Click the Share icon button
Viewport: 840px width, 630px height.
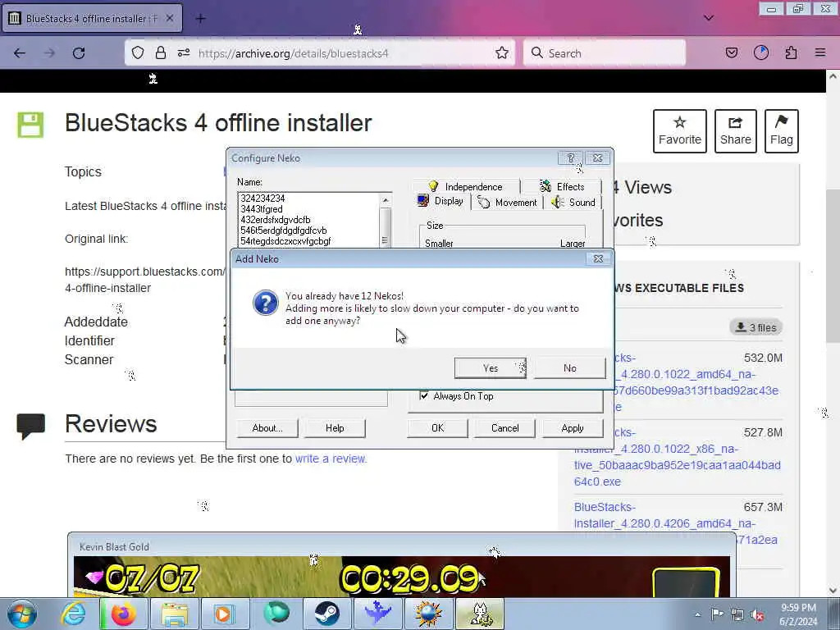[x=736, y=131]
